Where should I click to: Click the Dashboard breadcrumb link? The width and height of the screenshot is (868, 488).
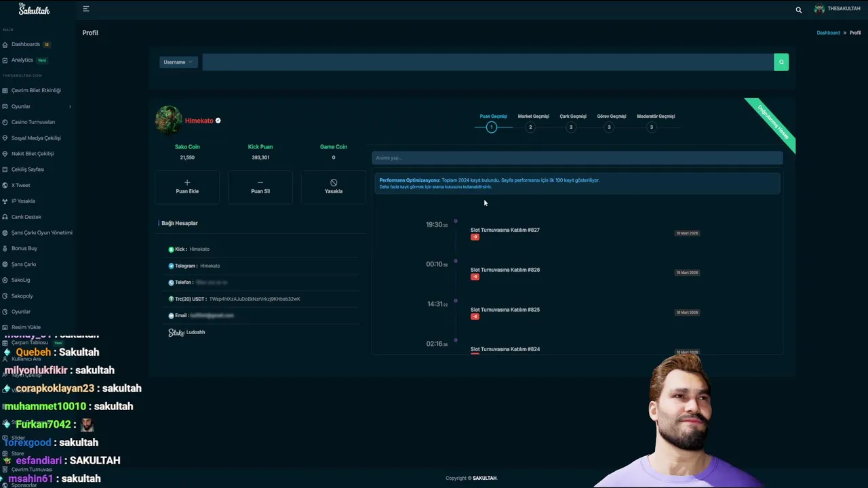click(828, 33)
